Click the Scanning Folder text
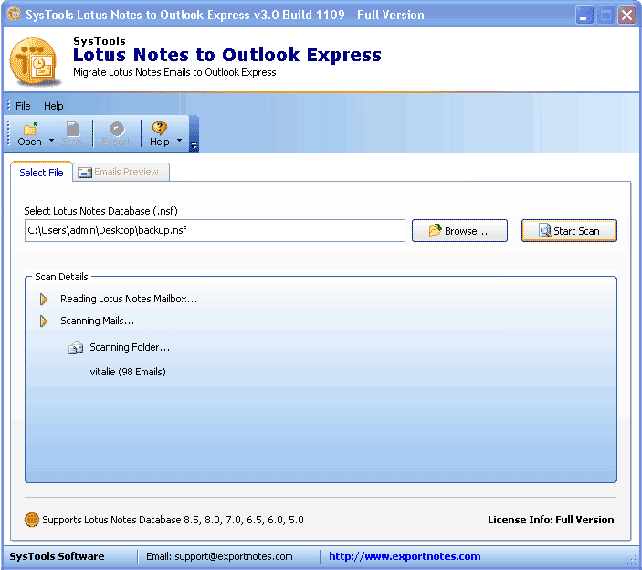The image size is (642, 570). pos(129,347)
